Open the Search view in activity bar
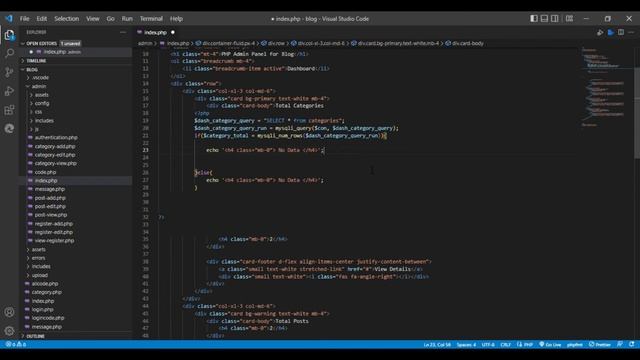This screenshot has width=640, height=360. pos(9,53)
